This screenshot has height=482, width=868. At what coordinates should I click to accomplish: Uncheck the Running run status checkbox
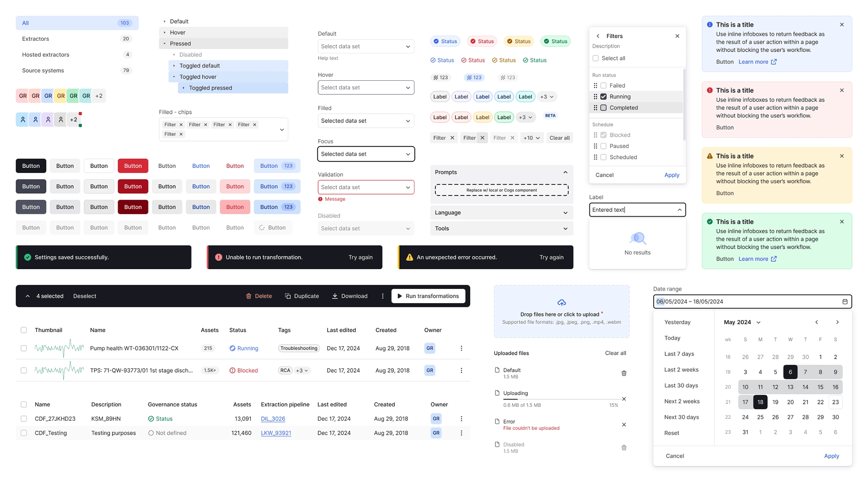click(x=603, y=97)
